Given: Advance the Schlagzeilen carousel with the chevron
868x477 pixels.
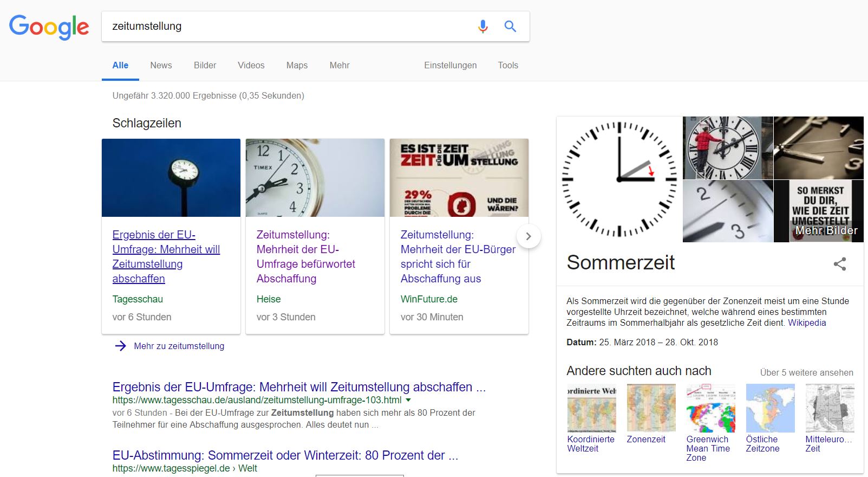Looking at the screenshot, I should 528,236.
